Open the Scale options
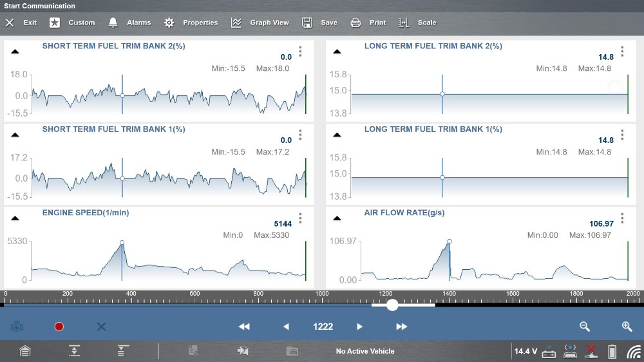The image size is (644, 362). pyautogui.click(x=417, y=23)
